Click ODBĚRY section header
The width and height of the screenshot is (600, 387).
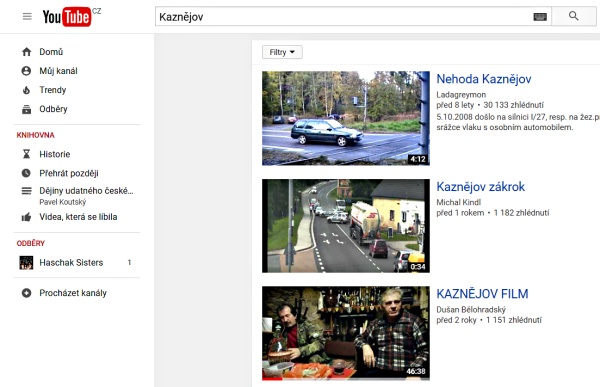pyautogui.click(x=31, y=243)
